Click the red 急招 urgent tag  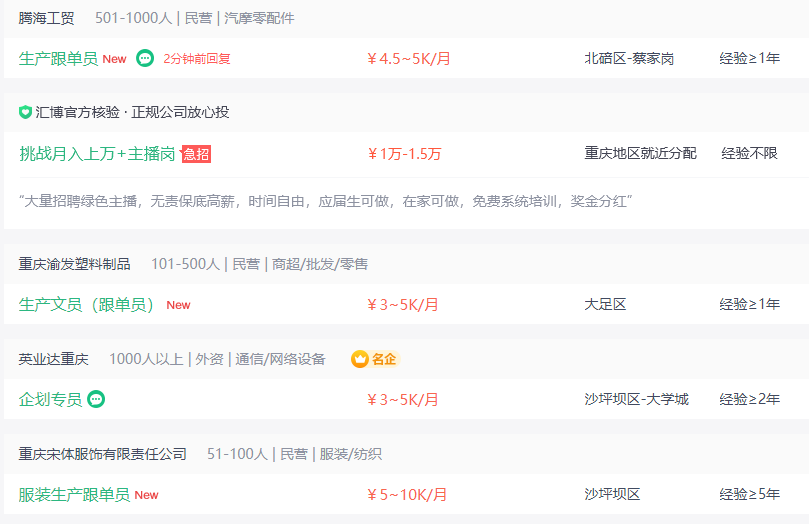[196, 154]
